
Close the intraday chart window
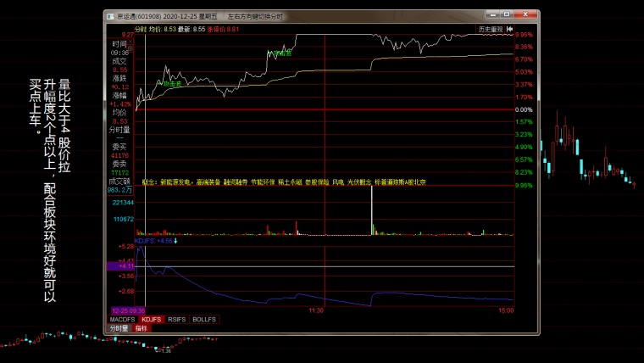(530, 15)
